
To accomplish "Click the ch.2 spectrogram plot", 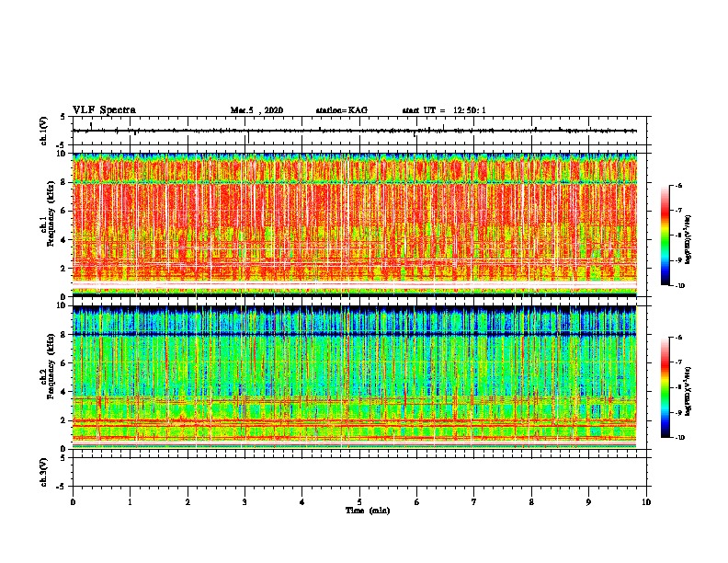I will [x=355, y=377].
